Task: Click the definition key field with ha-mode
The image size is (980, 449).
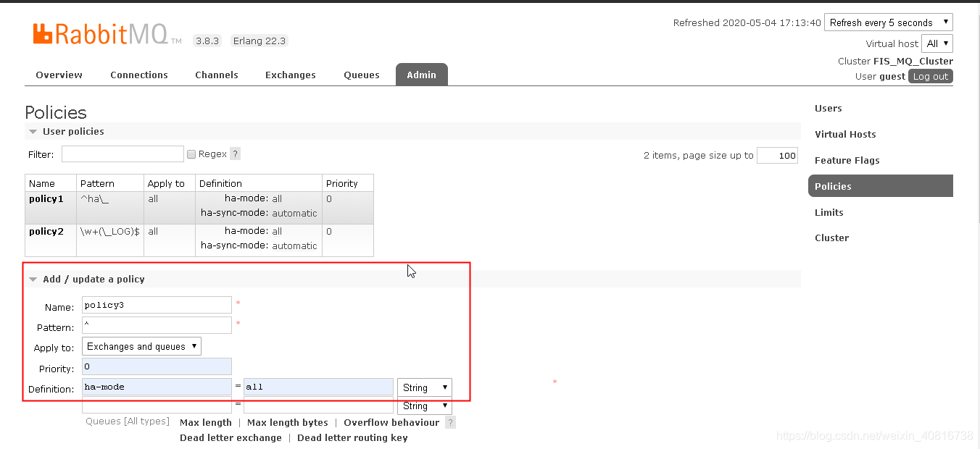Action: click(157, 387)
